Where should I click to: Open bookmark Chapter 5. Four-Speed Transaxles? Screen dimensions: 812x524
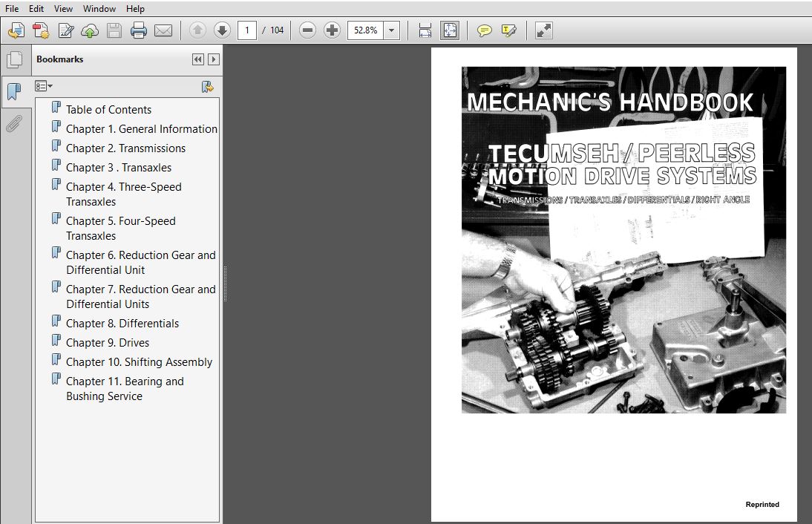121,229
